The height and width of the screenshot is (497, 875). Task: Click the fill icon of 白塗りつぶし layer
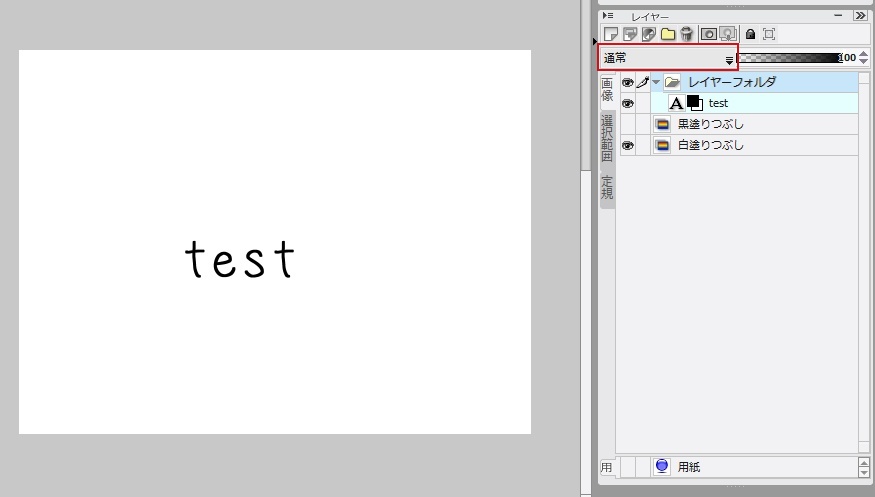662,146
